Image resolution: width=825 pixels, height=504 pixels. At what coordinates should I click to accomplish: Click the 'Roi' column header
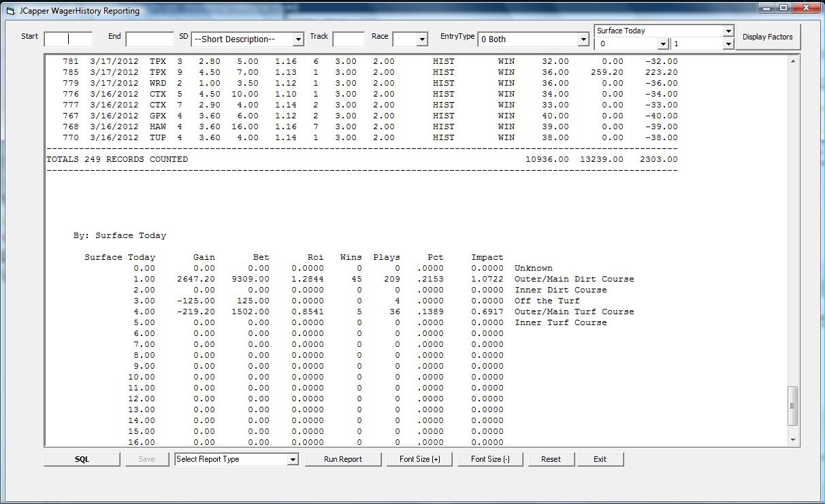pos(316,257)
